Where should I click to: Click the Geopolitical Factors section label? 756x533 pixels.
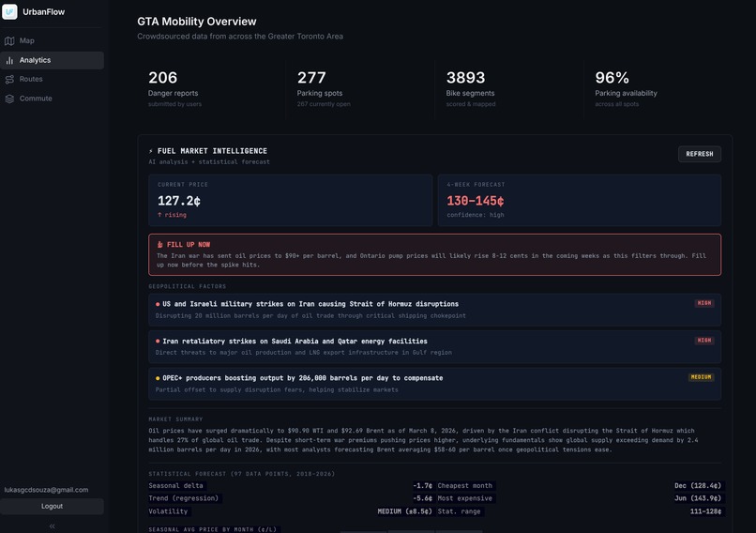click(187, 286)
